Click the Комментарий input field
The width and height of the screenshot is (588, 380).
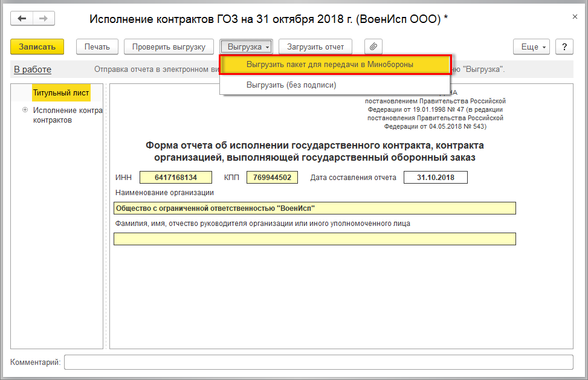pyautogui.click(x=318, y=362)
